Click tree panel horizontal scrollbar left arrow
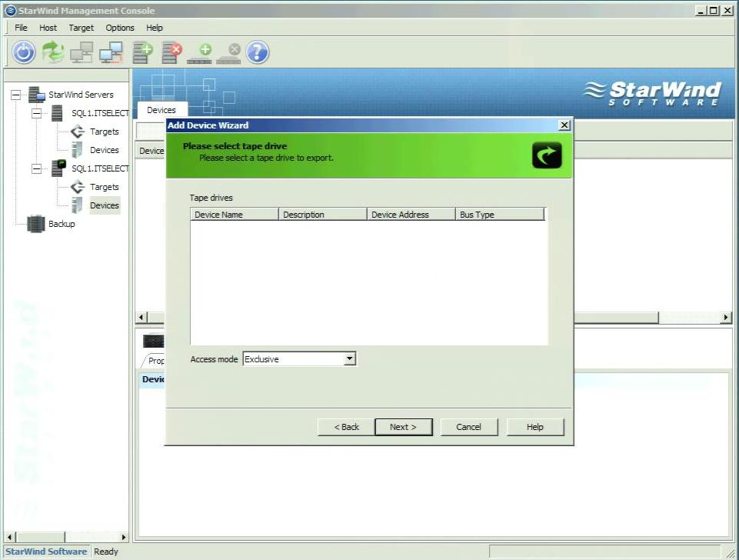 tap(9, 537)
